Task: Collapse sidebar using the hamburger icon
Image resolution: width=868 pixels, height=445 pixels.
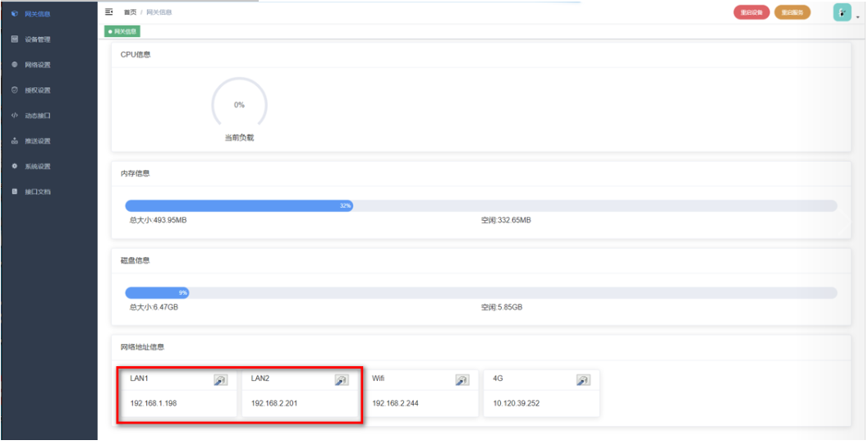Action: coord(109,12)
